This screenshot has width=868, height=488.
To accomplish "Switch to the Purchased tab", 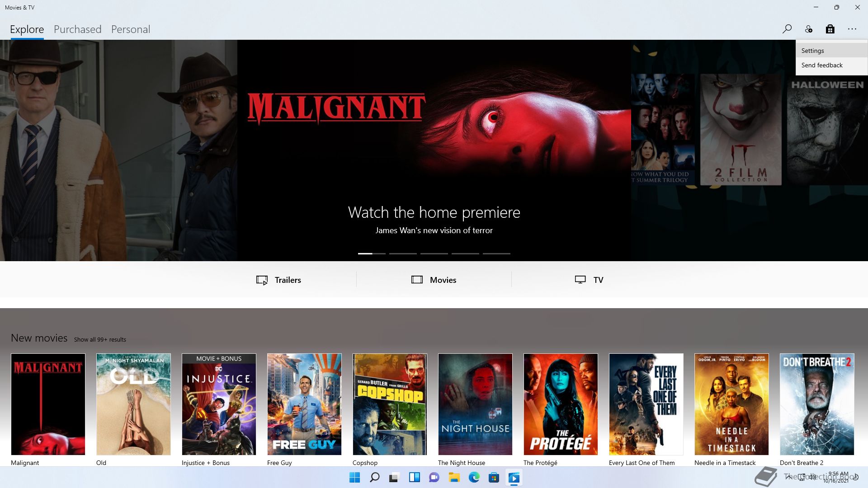I will coord(77,29).
